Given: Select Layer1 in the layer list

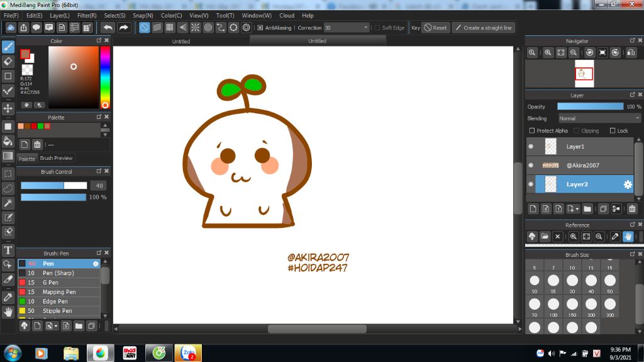Looking at the screenshot, I should [x=580, y=147].
